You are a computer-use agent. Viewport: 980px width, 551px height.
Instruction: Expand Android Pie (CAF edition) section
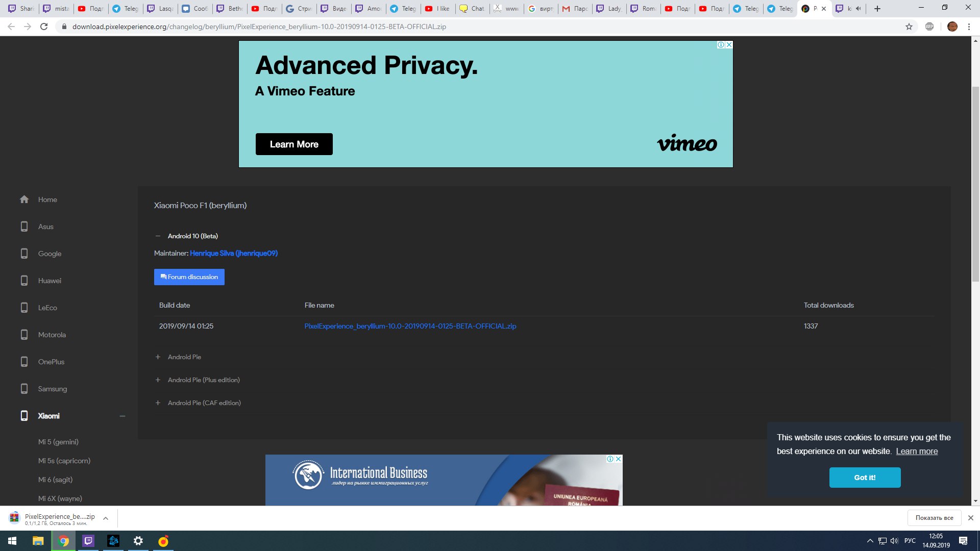coord(158,403)
